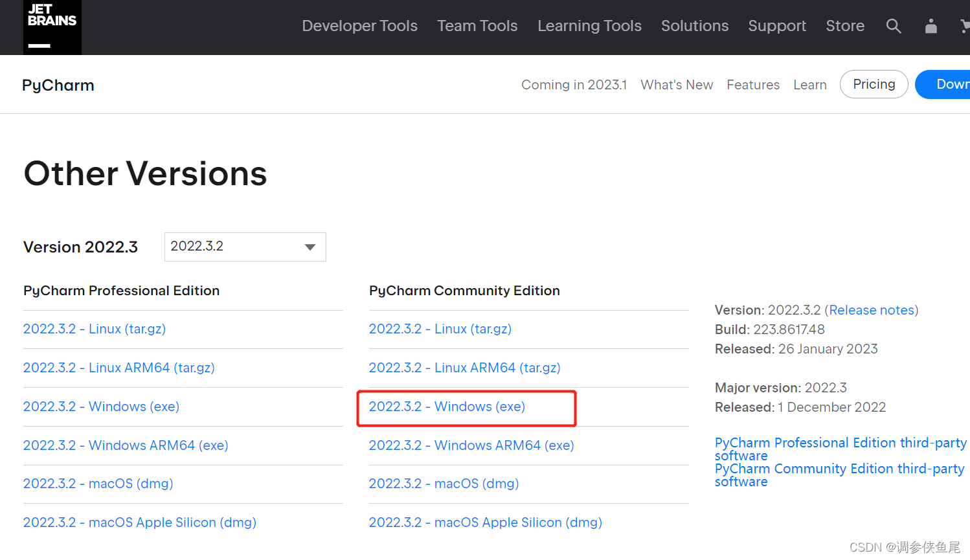Open the Coming in 2023.1 tab
This screenshot has height=560, width=970.
tap(574, 85)
